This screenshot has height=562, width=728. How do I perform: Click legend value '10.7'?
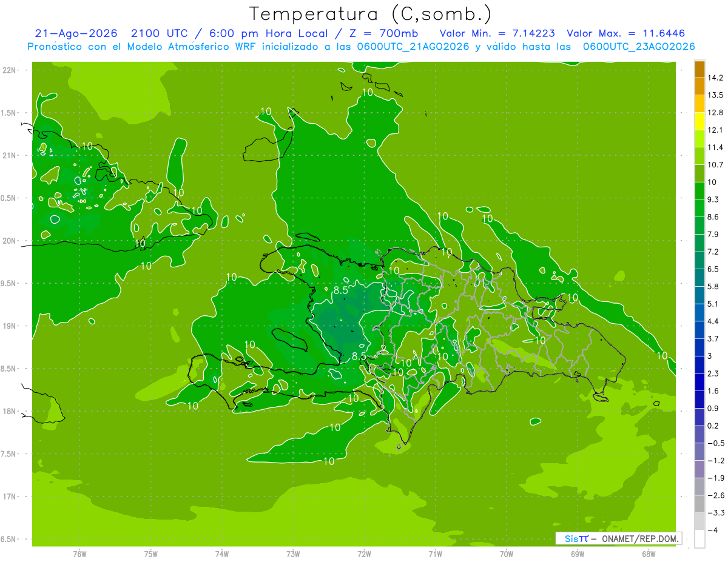(716, 164)
